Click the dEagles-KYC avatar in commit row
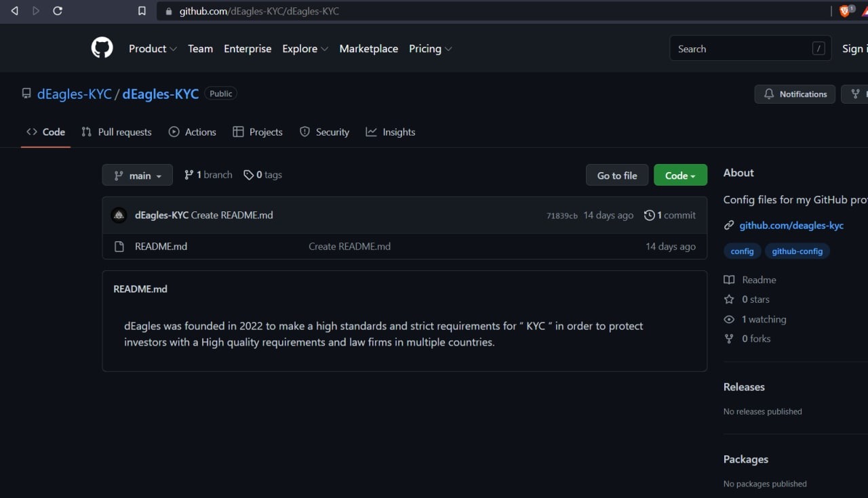 pyautogui.click(x=119, y=215)
